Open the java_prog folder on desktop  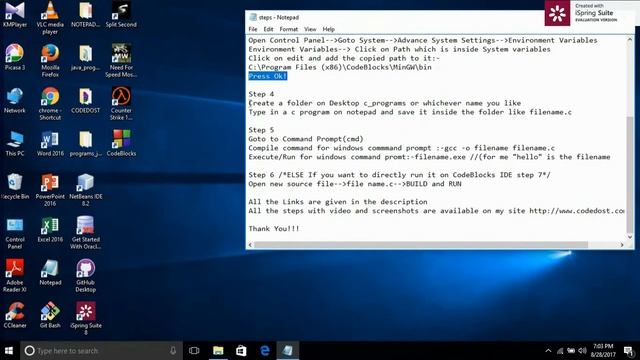click(x=85, y=57)
